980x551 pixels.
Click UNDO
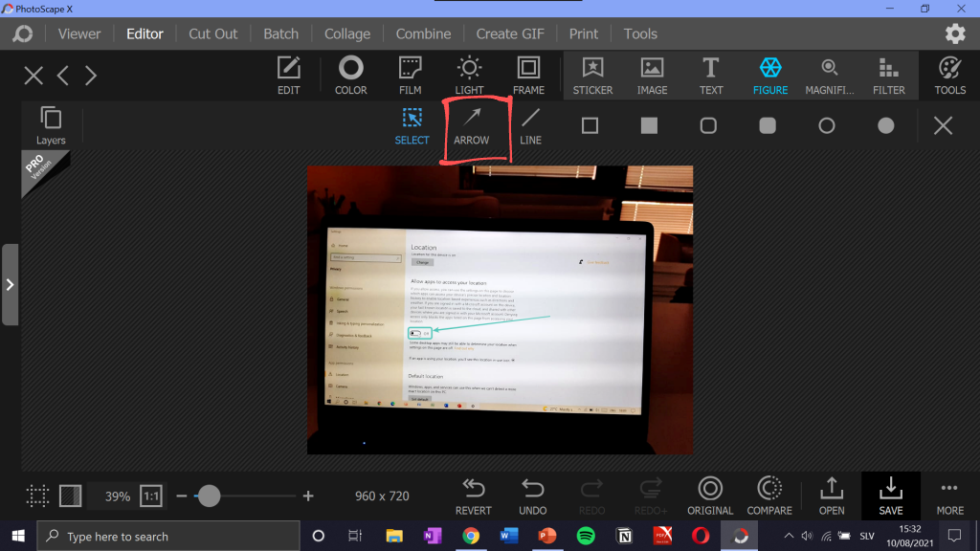click(x=532, y=496)
